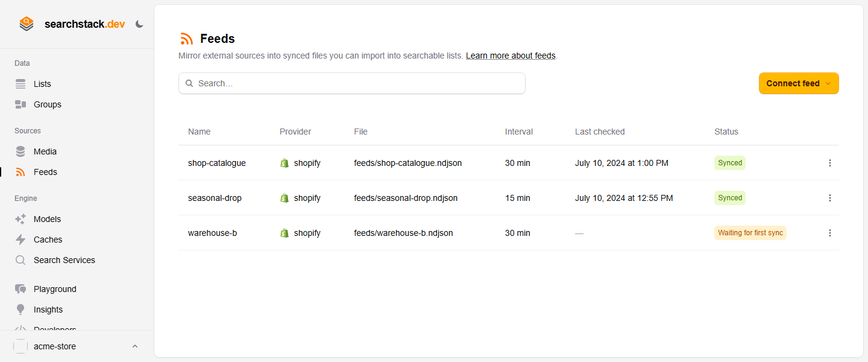This screenshot has height=362, width=868.
Task: Click the File column header
Action: click(360, 132)
